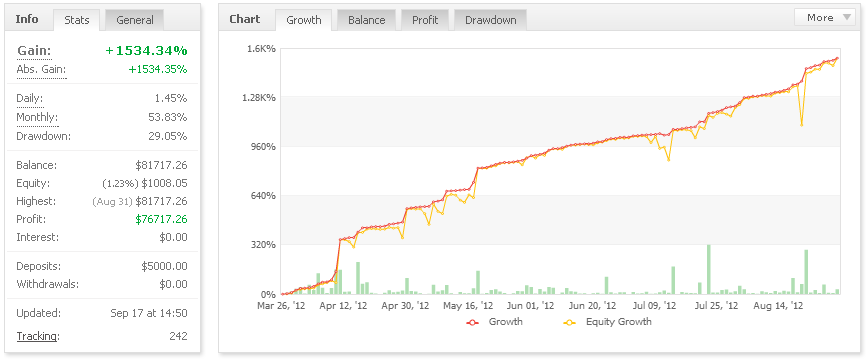Switch to the Stats tab
This screenshot has height=360, width=867.
76,20
